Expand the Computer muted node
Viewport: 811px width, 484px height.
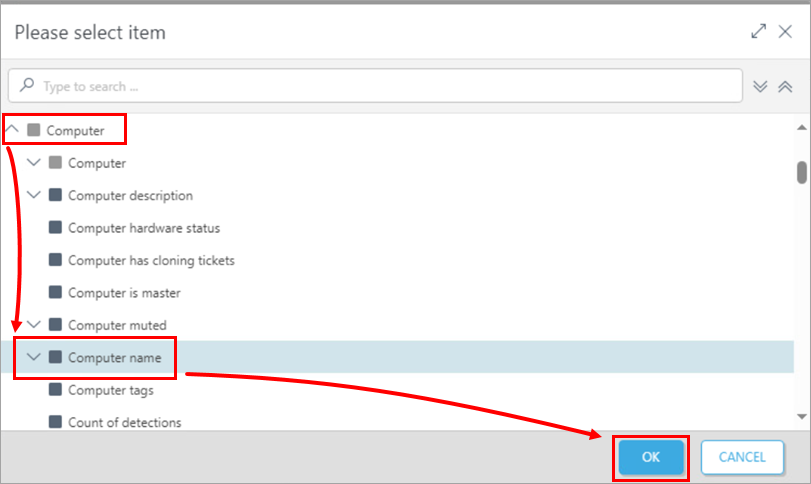(x=34, y=325)
